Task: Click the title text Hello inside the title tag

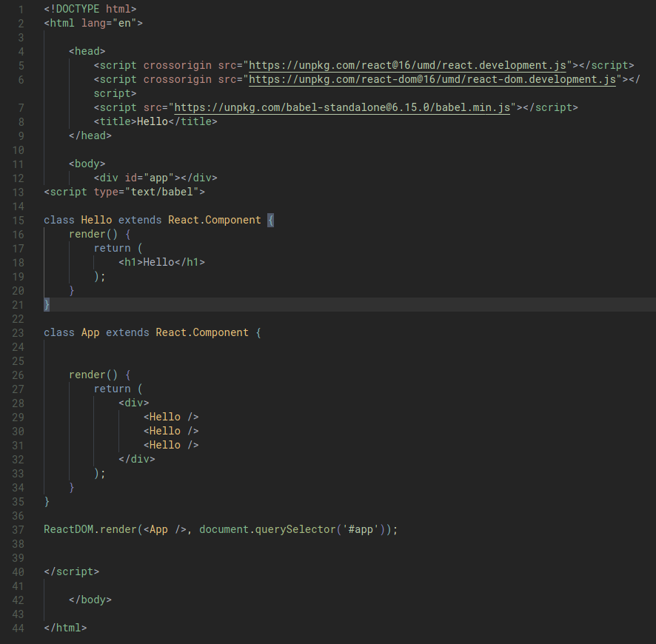Action: [153, 121]
